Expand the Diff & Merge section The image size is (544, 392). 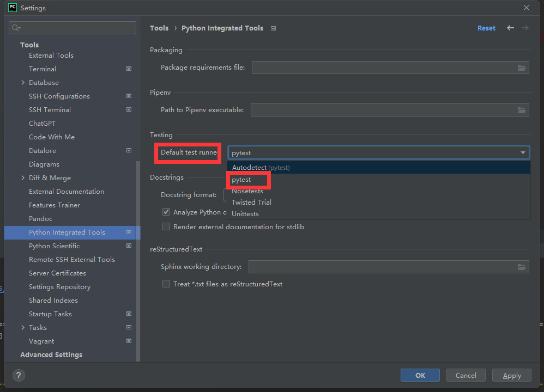(x=23, y=178)
